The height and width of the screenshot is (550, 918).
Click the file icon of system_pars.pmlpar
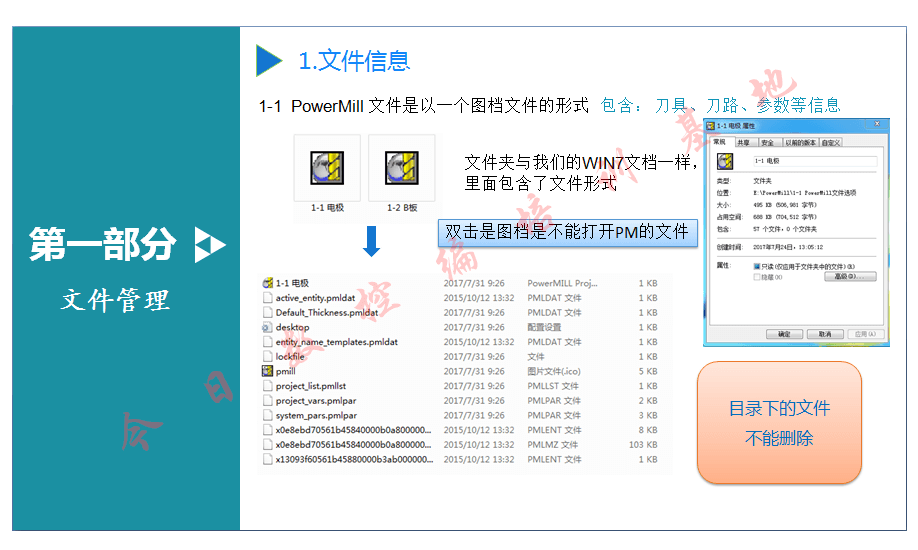coord(268,415)
